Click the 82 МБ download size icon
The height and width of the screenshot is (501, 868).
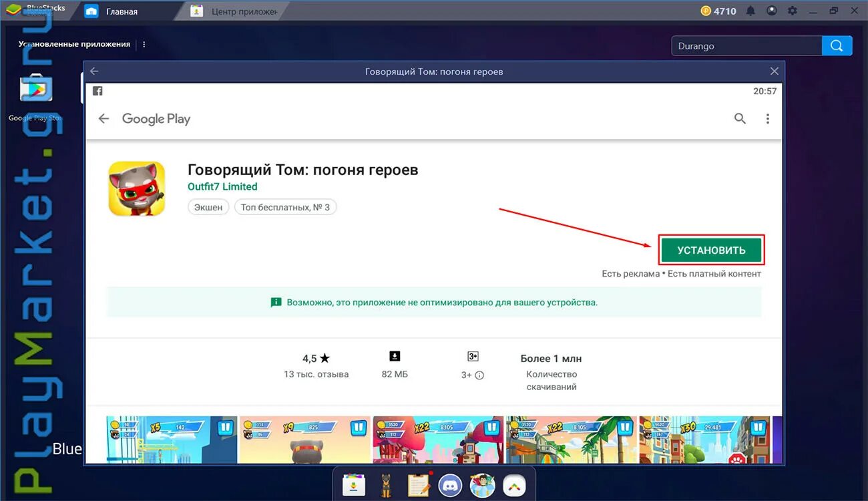click(395, 356)
